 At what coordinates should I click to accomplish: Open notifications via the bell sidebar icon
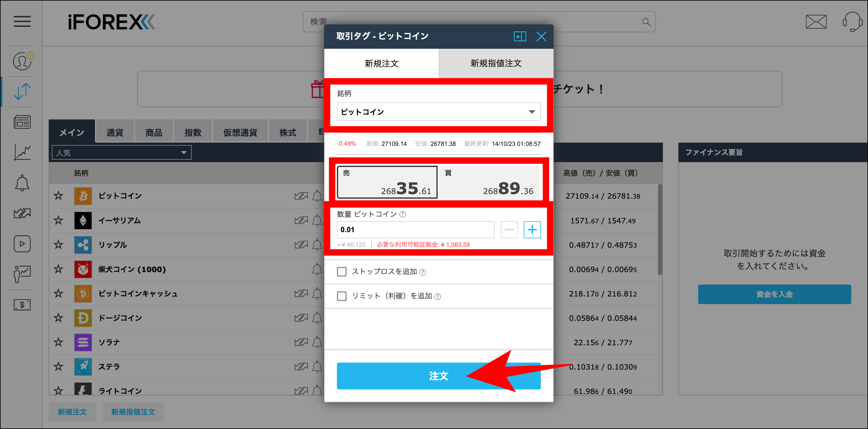22,183
